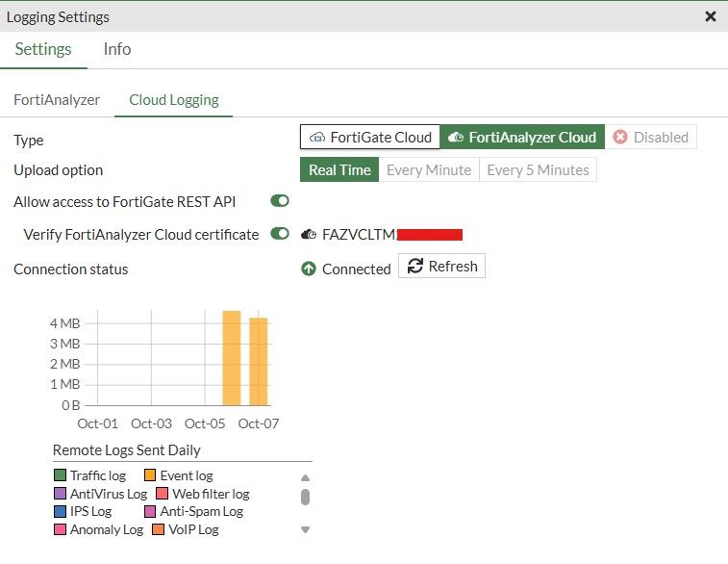Screen dimensions: 728x564
Task: Click the red X Disabled icon
Action: (x=620, y=137)
